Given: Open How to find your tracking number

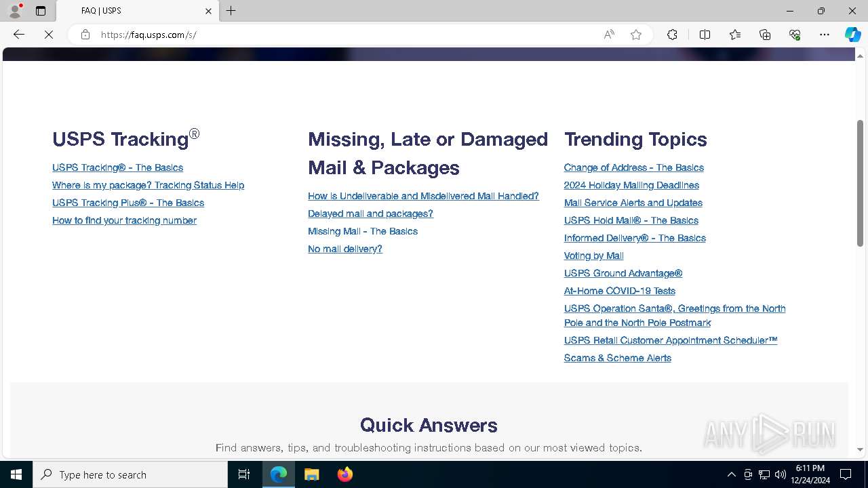Looking at the screenshot, I should (x=124, y=220).
